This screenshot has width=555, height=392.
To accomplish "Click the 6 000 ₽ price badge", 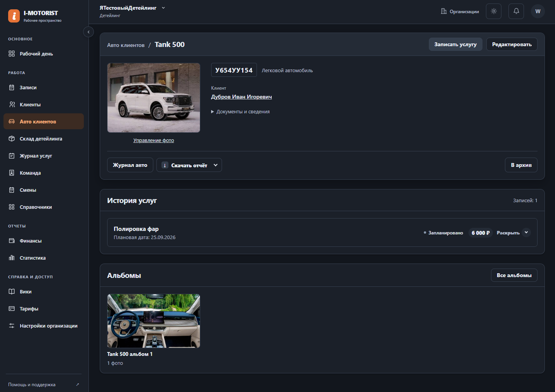I will [x=480, y=232].
